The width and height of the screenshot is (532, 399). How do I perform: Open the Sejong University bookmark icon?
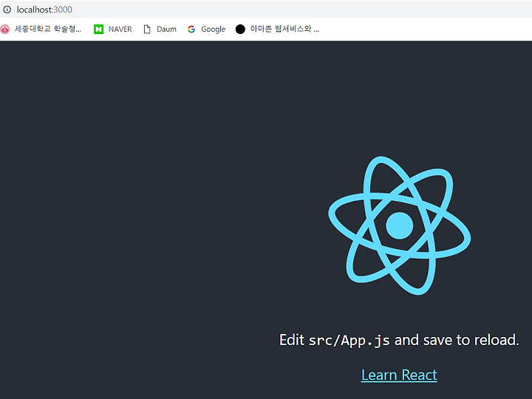[4, 29]
